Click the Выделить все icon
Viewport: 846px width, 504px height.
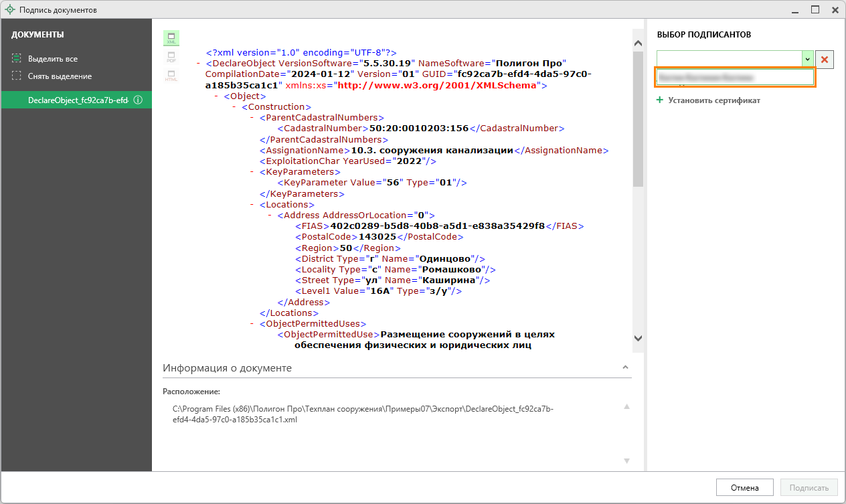(x=17, y=59)
